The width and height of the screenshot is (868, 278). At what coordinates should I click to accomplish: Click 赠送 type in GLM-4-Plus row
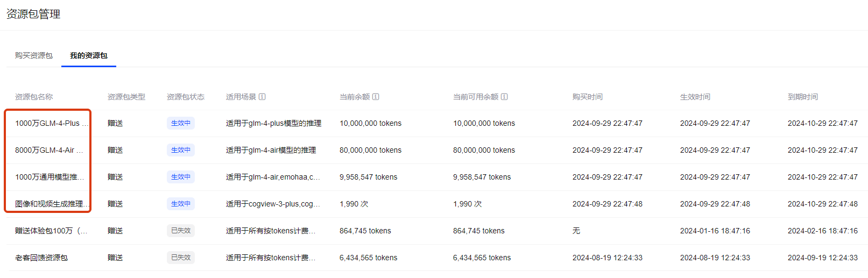coord(115,123)
